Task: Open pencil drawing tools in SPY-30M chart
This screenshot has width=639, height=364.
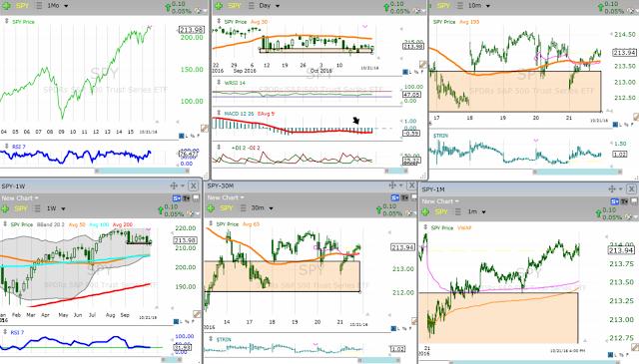Action: (414, 321)
